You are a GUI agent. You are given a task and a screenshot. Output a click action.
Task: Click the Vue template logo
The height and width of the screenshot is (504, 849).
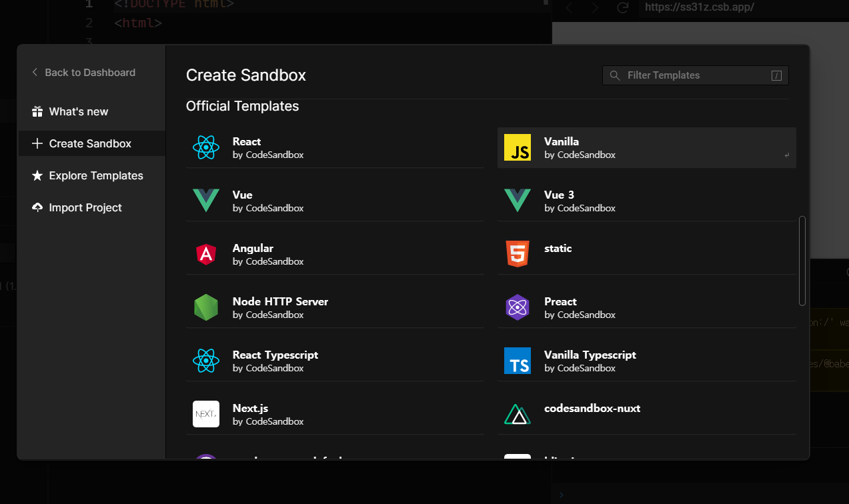[x=206, y=201]
